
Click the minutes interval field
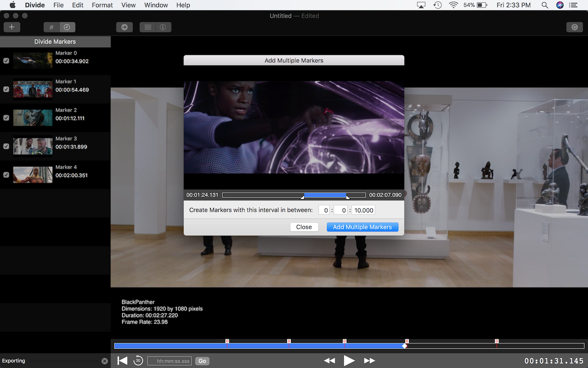click(340, 210)
